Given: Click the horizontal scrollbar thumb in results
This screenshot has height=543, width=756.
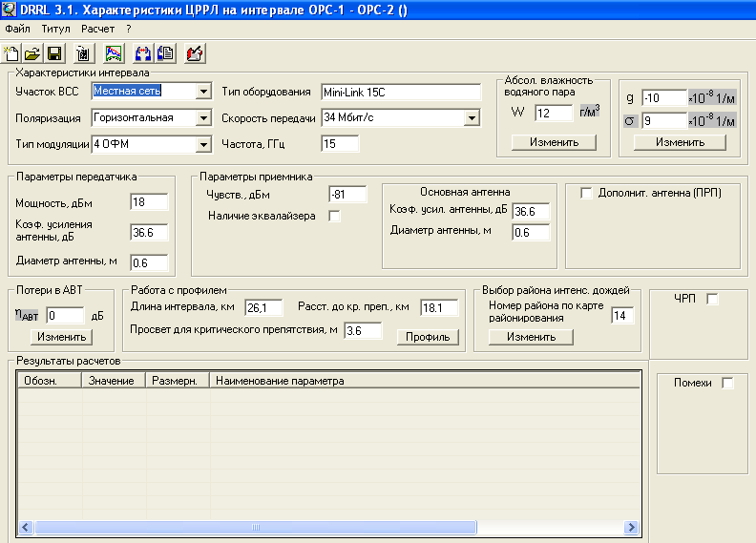Looking at the screenshot, I should click(256, 528).
